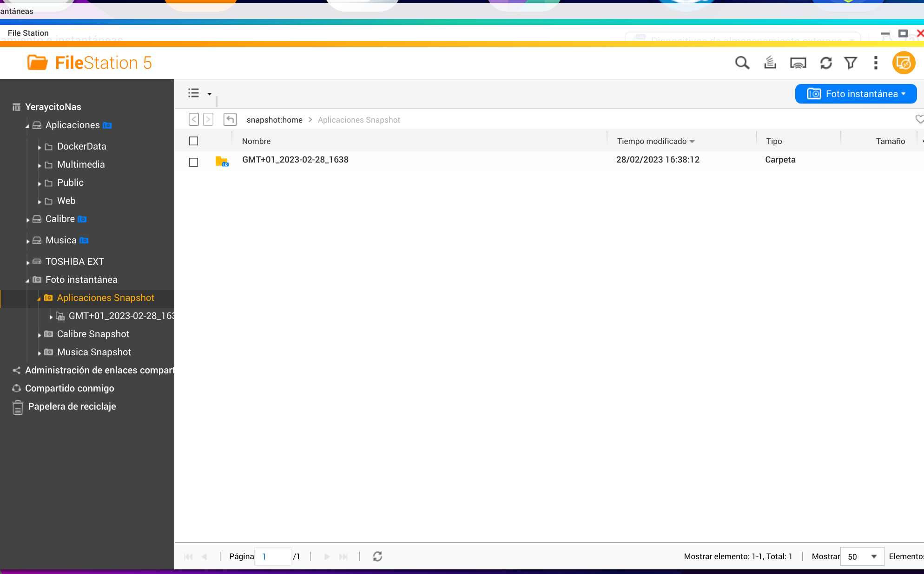Open the Mostrar 50 items-per-page dropdown
The width and height of the screenshot is (924, 574).
(861, 556)
